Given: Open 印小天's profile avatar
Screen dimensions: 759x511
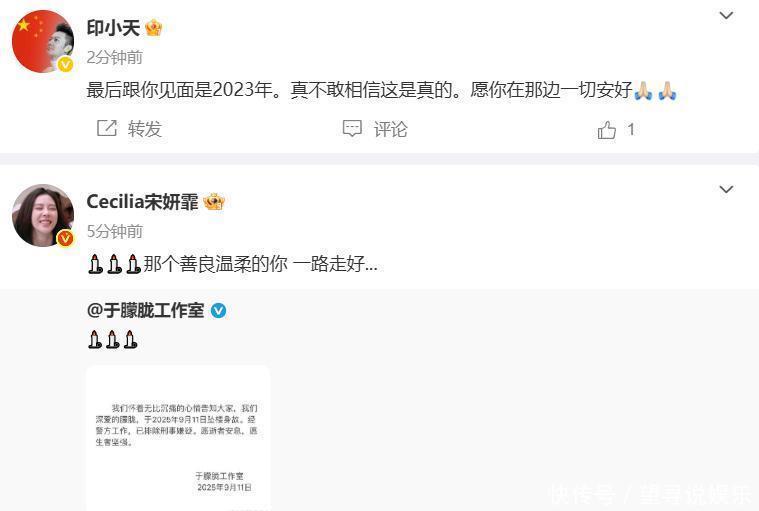Looking at the screenshot, I should tap(43, 41).
